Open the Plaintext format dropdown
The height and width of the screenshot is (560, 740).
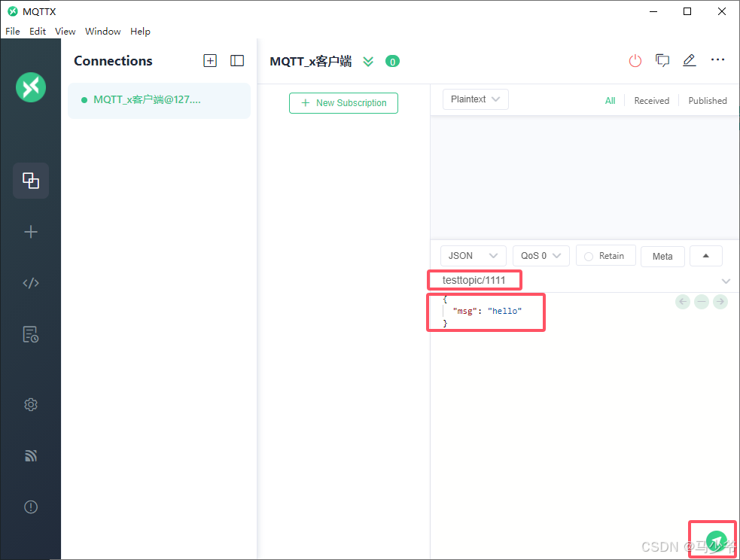point(475,99)
